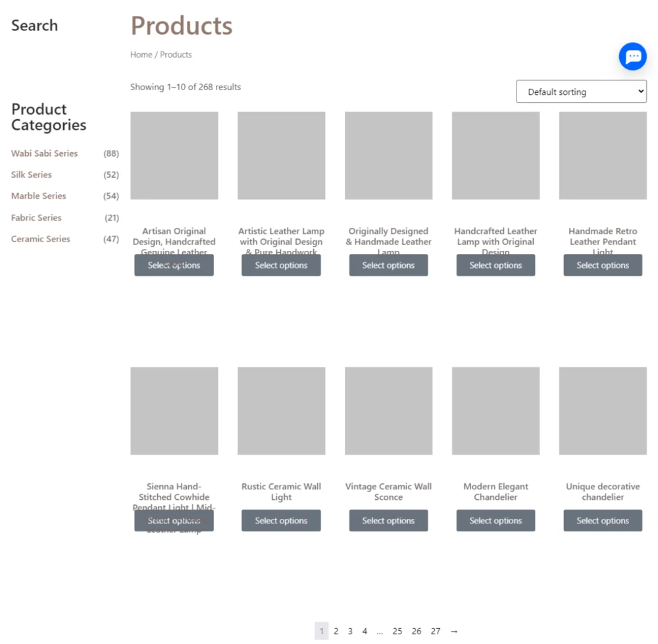This screenshot has height=644, width=658.
Task: Open Handmade Retro Leather Pendant Light title
Action: click(x=603, y=242)
